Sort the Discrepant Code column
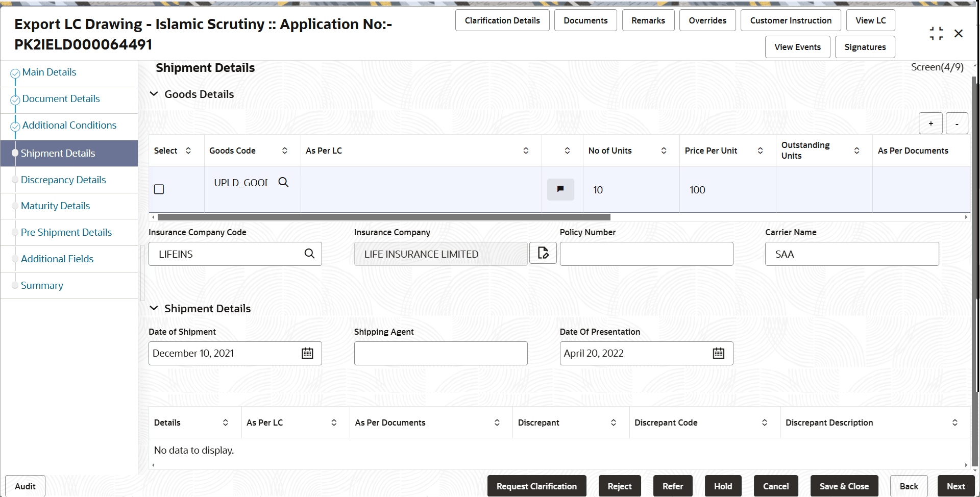980x497 pixels. (764, 423)
